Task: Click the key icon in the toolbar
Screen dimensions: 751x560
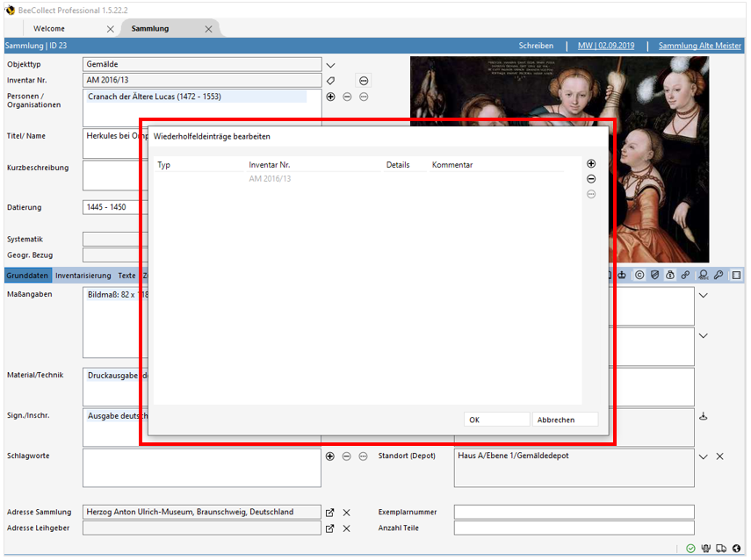Action: click(718, 276)
